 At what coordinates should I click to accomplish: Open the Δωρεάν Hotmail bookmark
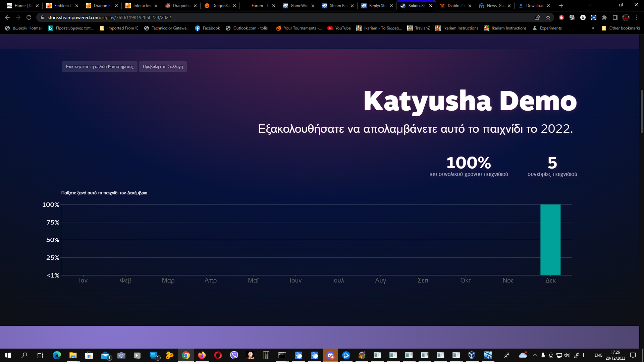[x=24, y=28]
